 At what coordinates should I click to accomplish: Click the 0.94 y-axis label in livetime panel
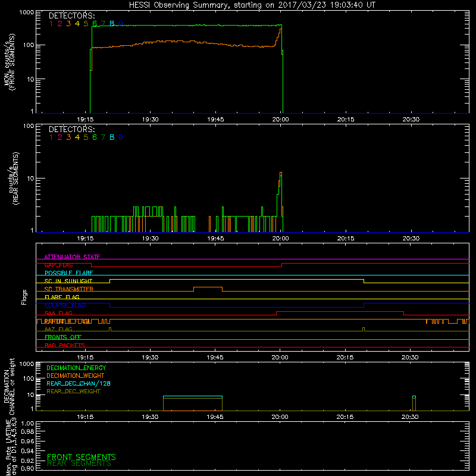[x=27, y=451]
